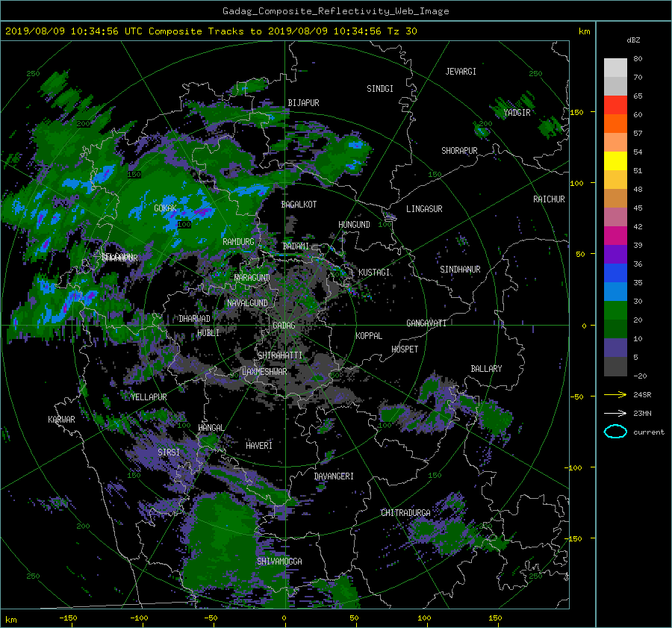Select the white 80 dBZ color swatch

coord(615,68)
